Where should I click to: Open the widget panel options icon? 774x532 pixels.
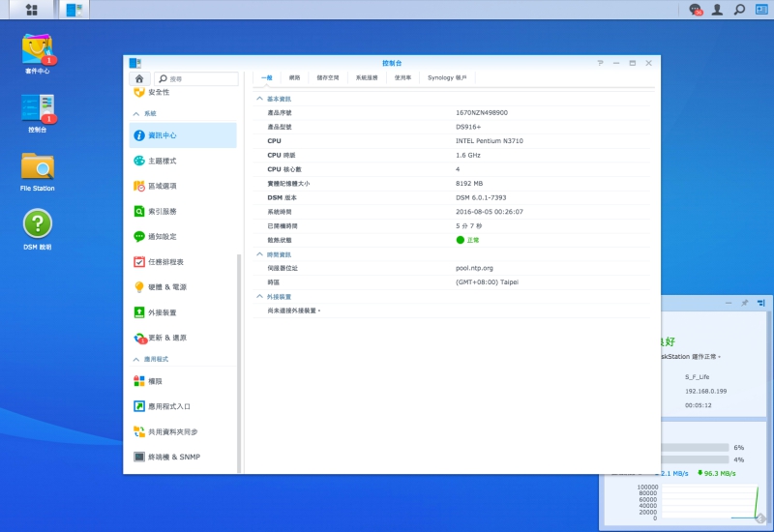point(761,303)
